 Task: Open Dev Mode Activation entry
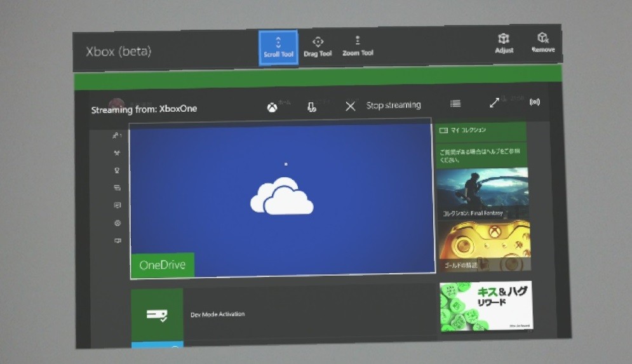[x=284, y=314]
